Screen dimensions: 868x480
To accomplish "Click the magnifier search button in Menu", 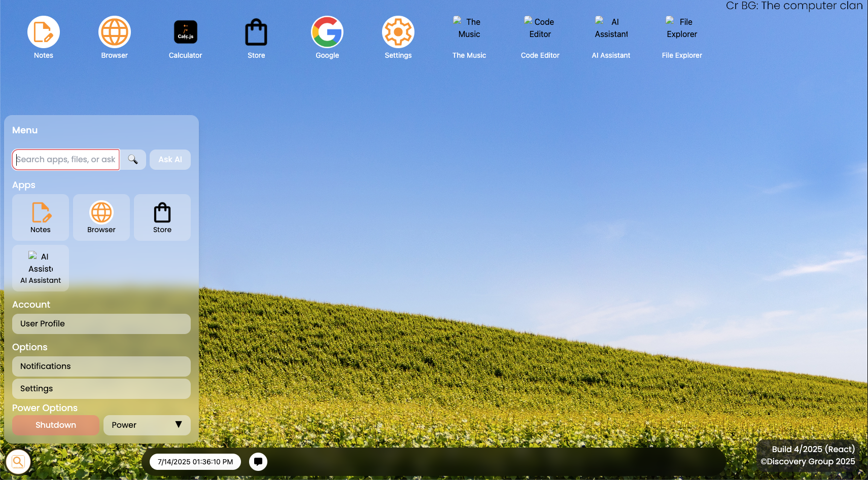I will [133, 160].
